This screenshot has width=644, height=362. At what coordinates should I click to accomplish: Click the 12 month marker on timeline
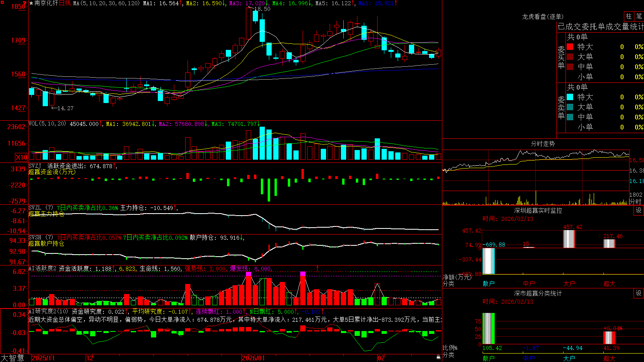[x=90, y=358]
